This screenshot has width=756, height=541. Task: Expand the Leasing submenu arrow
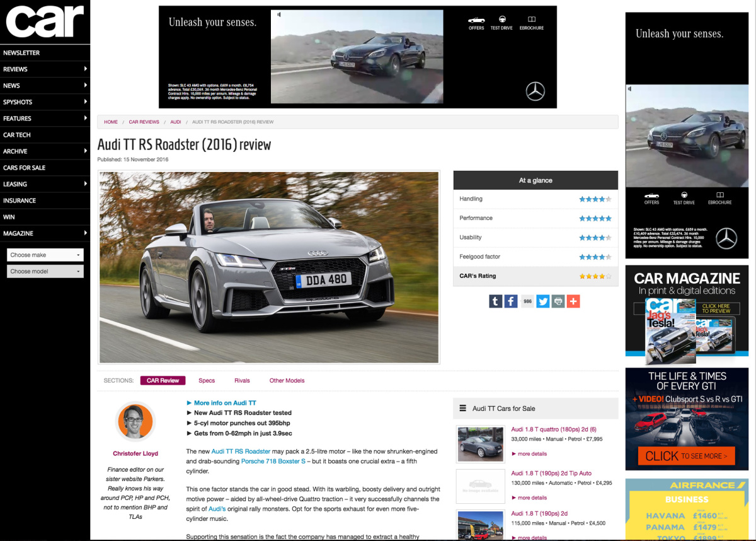tap(85, 183)
